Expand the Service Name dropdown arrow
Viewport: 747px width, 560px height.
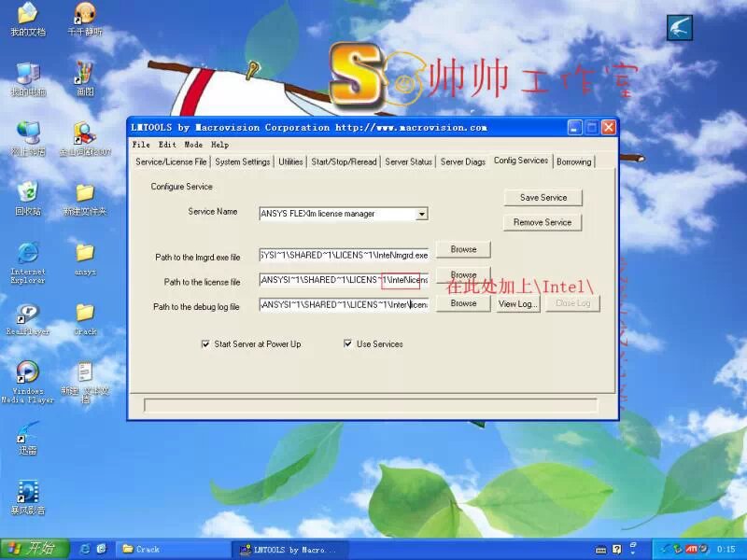pos(421,214)
